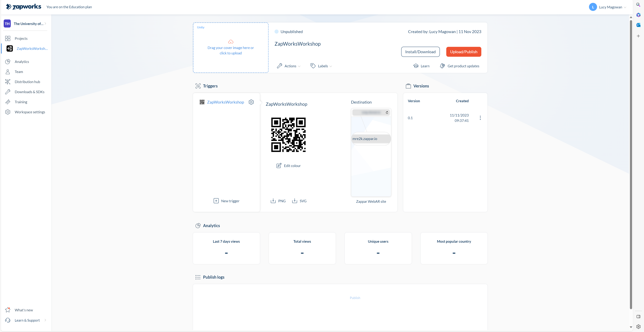Viewport: 644px width, 332px height.
Task: Select Distribution hub in sidebar
Action: [x=27, y=82]
